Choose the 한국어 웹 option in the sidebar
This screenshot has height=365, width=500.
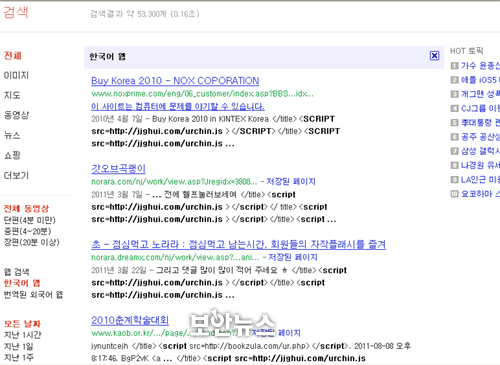click(22, 283)
